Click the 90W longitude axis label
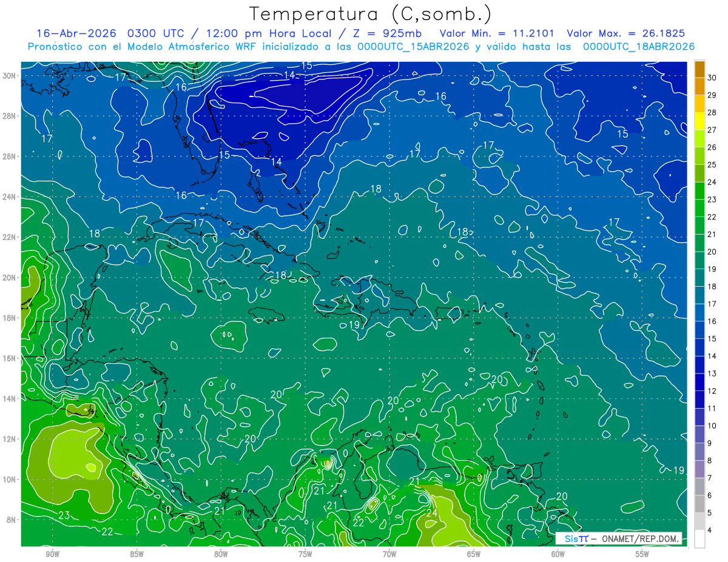 coord(52,554)
